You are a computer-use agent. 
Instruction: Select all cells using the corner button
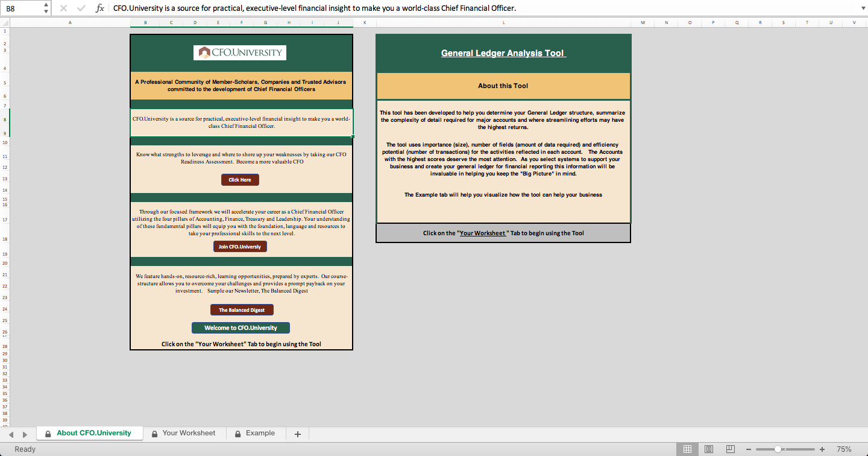tap(4, 22)
